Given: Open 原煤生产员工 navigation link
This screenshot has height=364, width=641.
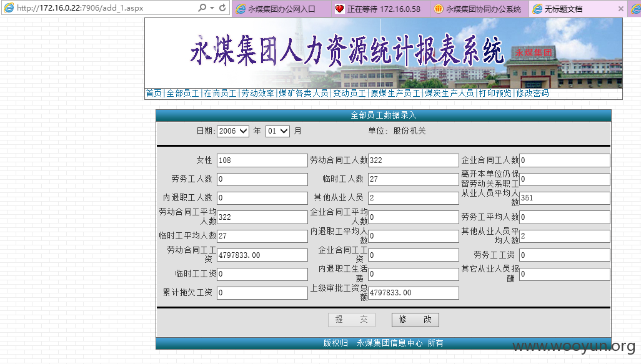Looking at the screenshot, I should click(x=395, y=93).
